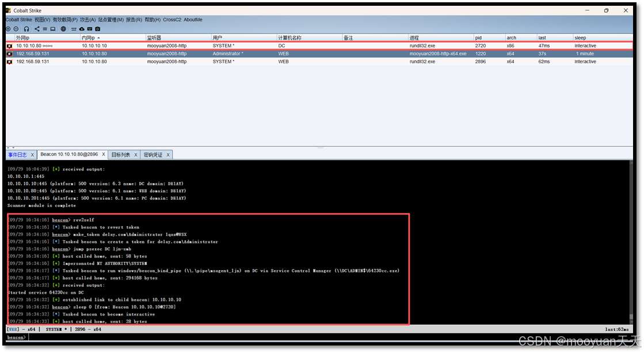
Task: Click the disconnect (minus) toolbar icon
Action: tap(16, 29)
